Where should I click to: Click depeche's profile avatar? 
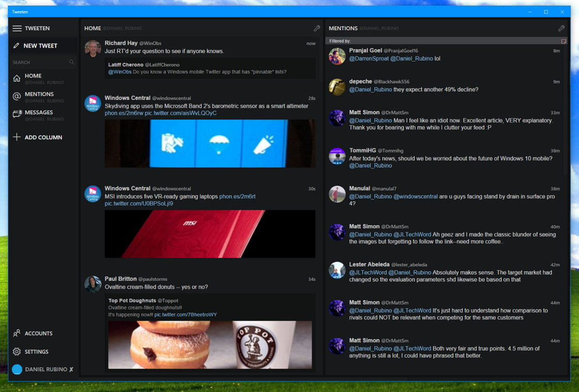tap(337, 87)
